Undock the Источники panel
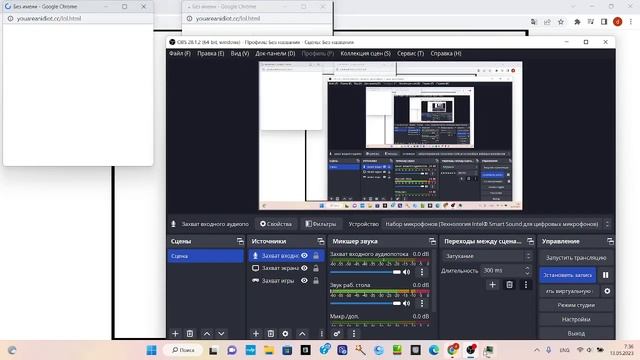Viewport: 640px width, 360px height. tap(321, 241)
